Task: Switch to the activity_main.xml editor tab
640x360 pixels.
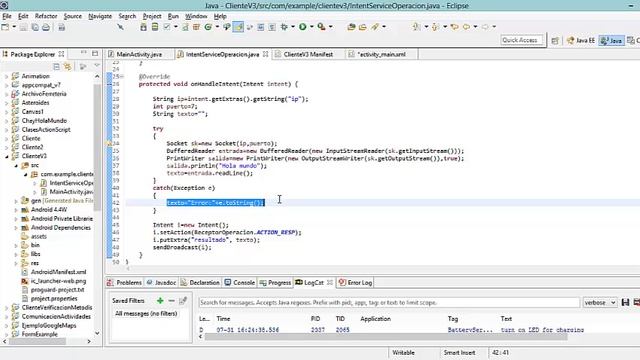Action: (x=382, y=54)
